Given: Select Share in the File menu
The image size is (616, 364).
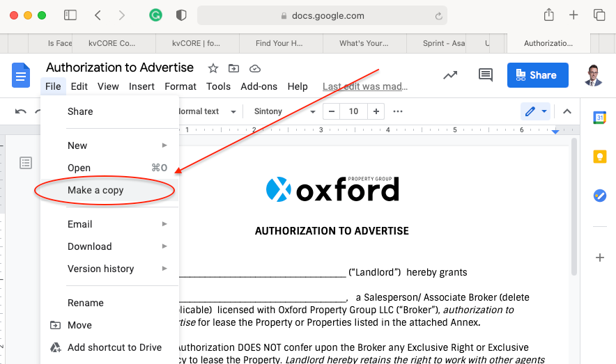Looking at the screenshot, I should click(x=109, y=111).
